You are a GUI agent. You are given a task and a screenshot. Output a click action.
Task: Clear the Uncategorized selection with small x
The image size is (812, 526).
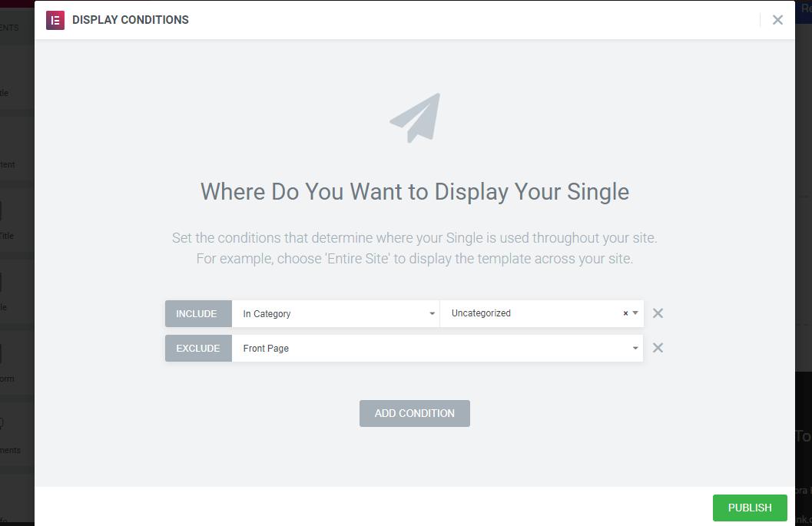(625, 313)
